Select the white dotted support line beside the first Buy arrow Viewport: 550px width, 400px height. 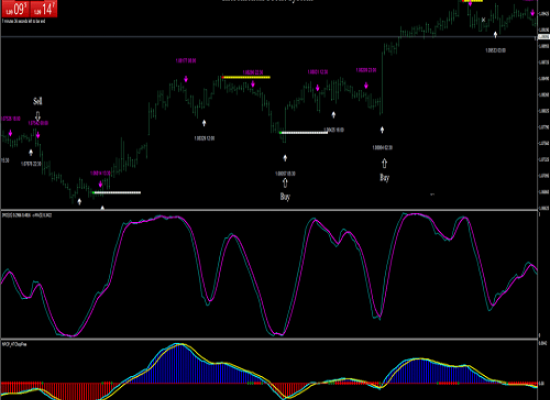click(x=303, y=133)
